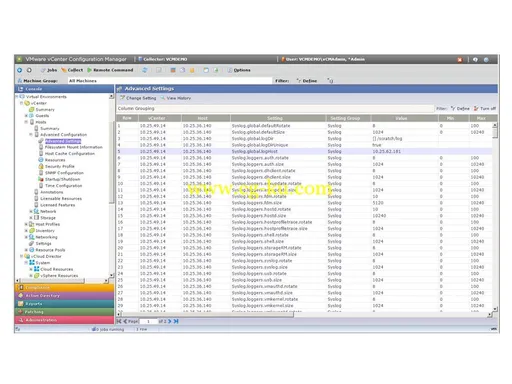The width and height of the screenshot is (512, 384).
Task: Switch to the Active Directory panel
Action: pyautogui.click(x=64, y=296)
